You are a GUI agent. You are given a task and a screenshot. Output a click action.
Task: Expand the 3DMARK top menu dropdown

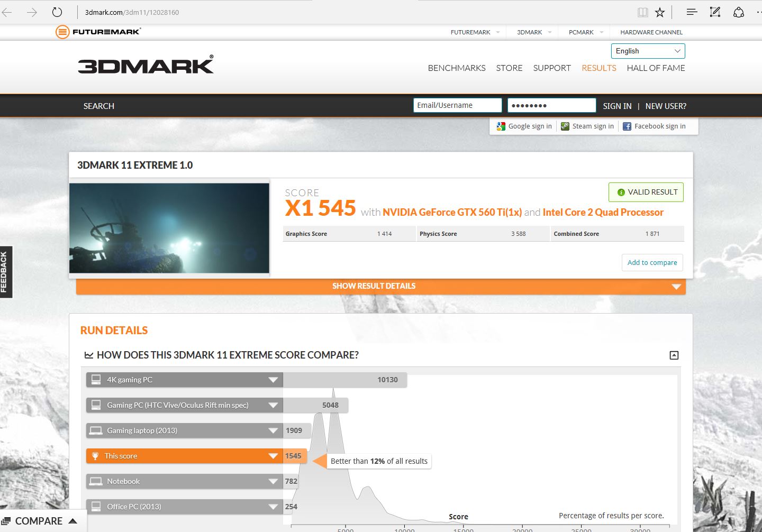550,32
